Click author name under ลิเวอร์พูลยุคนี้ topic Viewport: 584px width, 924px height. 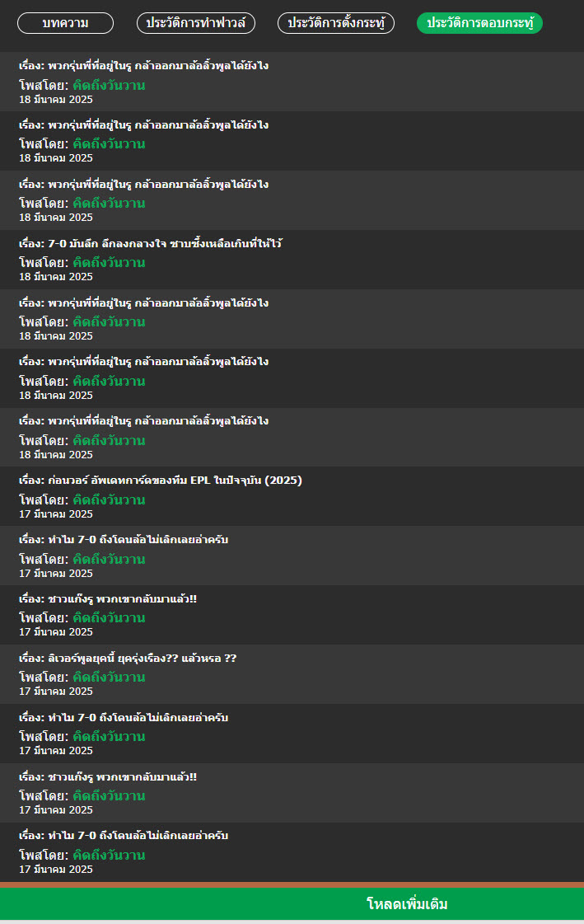109,677
